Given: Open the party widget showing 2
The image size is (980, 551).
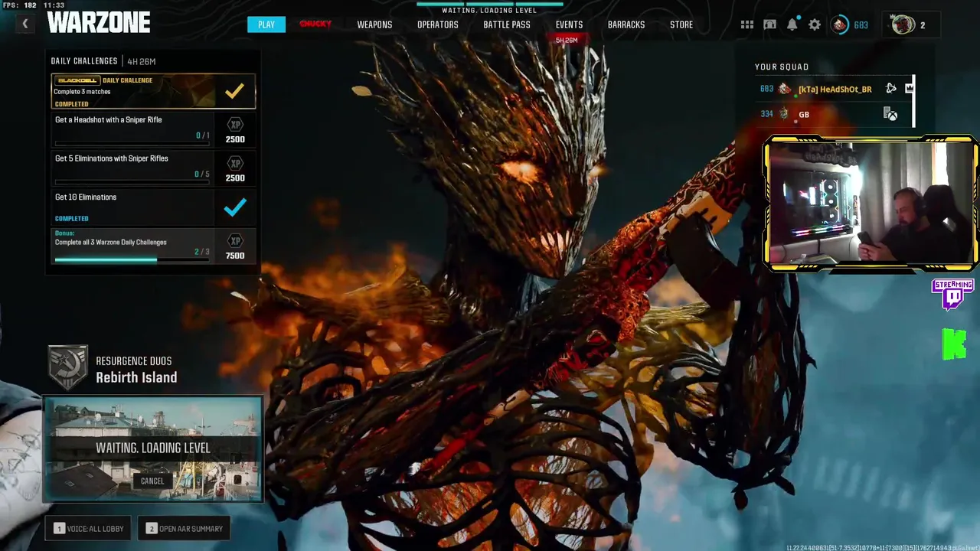Looking at the screenshot, I should 910,24.
